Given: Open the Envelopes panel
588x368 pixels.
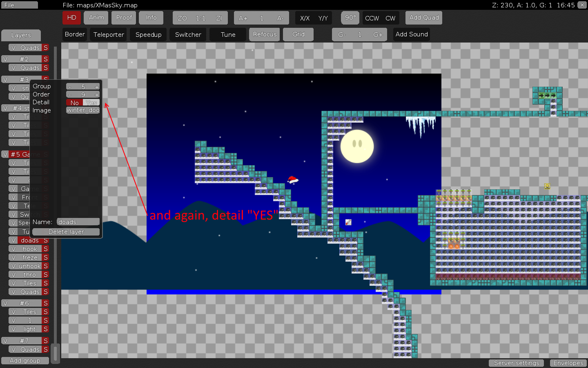Looking at the screenshot, I should 568,363.
